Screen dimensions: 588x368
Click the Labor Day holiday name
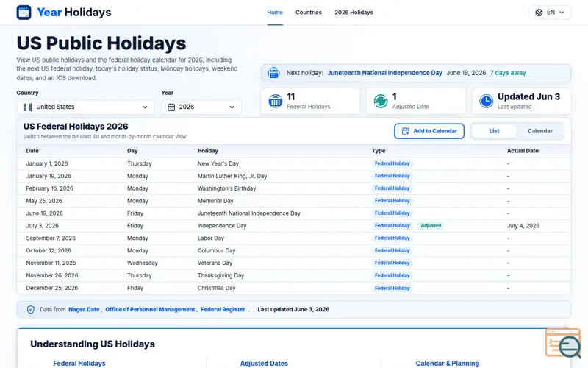click(211, 238)
